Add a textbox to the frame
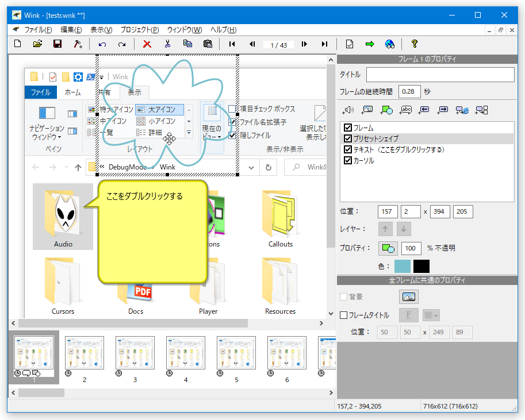The image size is (525, 420). pyautogui.click(x=405, y=110)
